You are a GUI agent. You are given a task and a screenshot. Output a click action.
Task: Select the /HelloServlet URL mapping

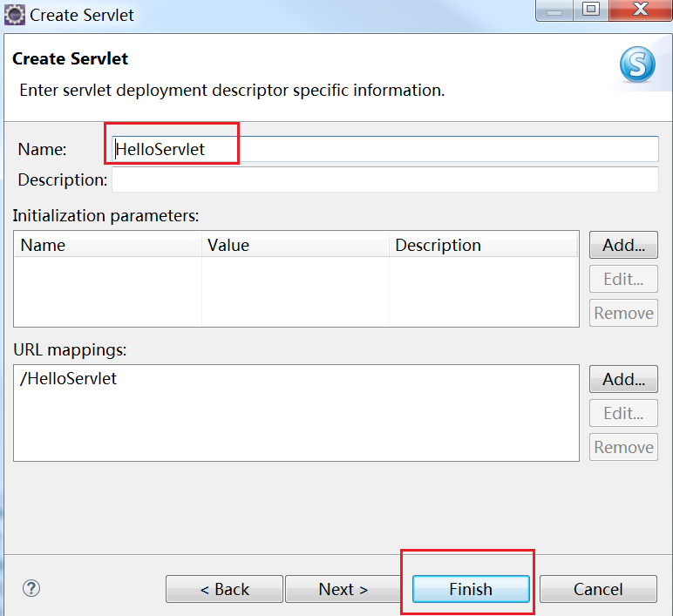point(68,379)
